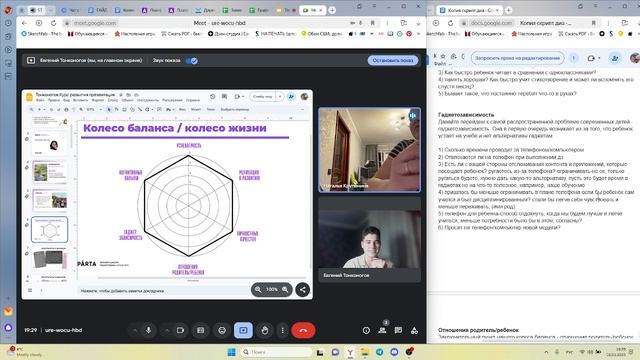Zoom out on shared presentation tile
Image resolution: width=640 pixels, height=360 pixels.
point(258,289)
